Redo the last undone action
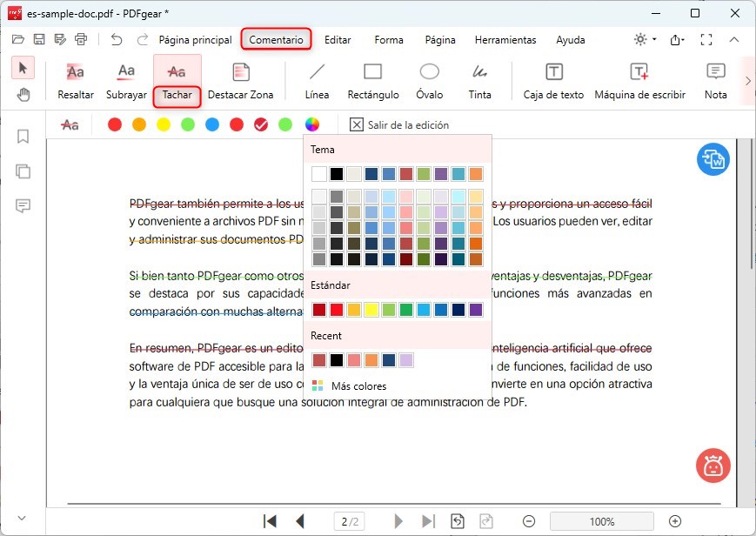Screen dimensions: 756x536 142,39
